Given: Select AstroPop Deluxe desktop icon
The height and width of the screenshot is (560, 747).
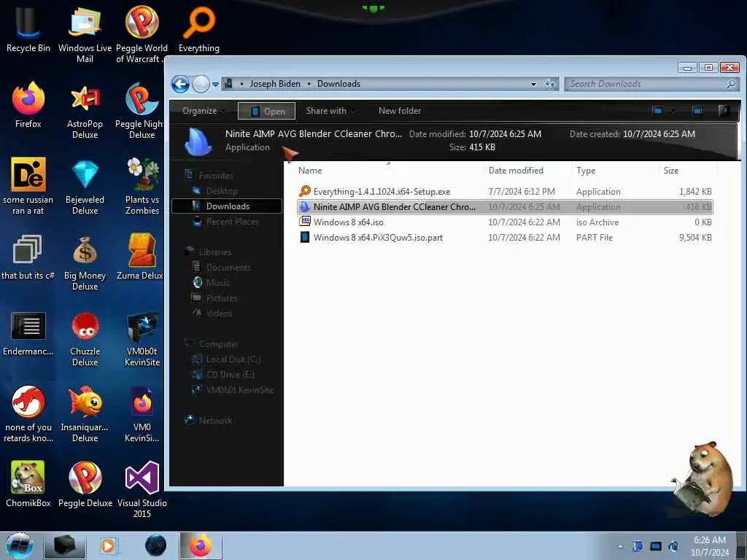Looking at the screenshot, I should [x=85, y=111].
